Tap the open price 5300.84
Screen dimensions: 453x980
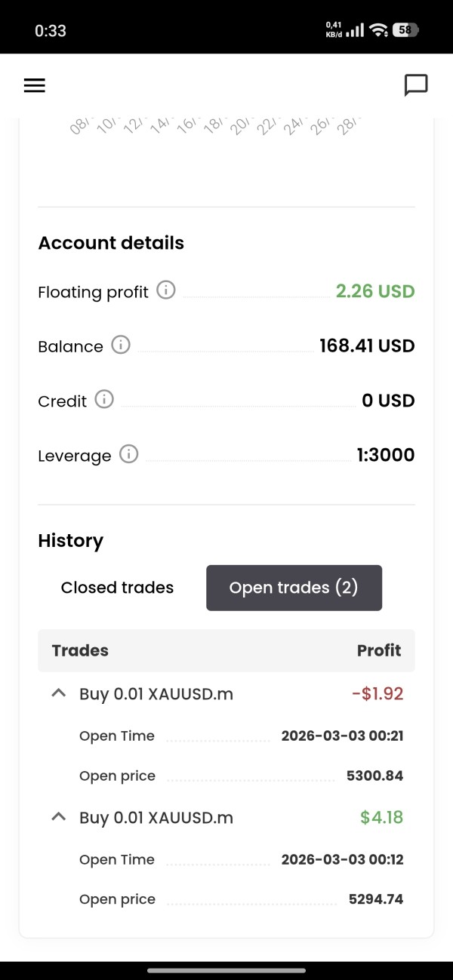[374, 776]
